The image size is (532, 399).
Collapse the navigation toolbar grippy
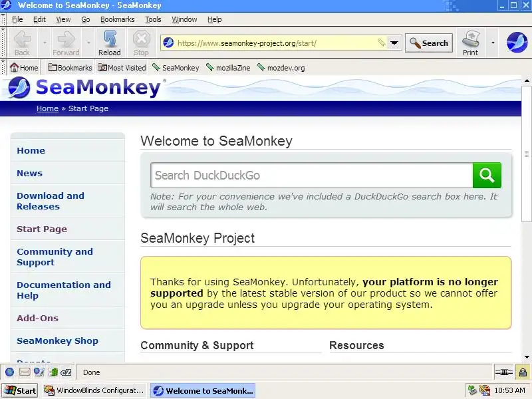pos(3,43)
